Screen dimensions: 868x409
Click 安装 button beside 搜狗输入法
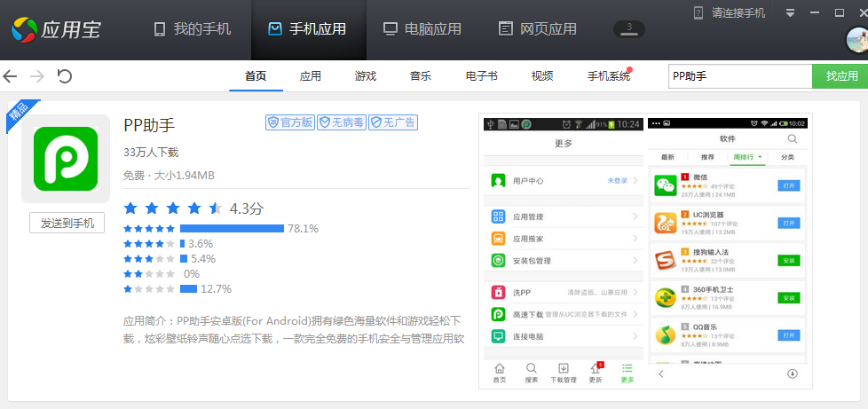pos(789,260)
